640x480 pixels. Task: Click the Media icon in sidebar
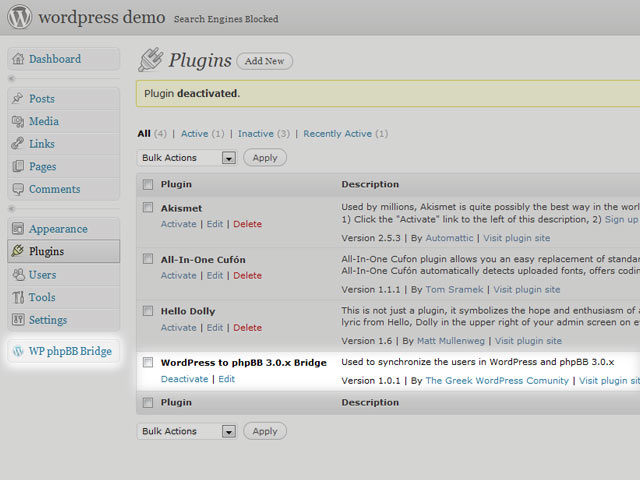(18, 121)
